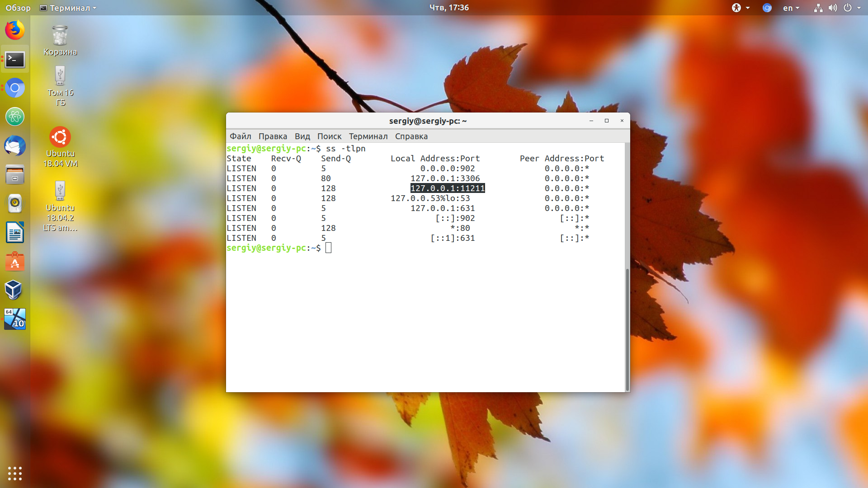
Task: Open Thunderbird mail from dock
Action: pyautogui.click(x=15, y=145)
